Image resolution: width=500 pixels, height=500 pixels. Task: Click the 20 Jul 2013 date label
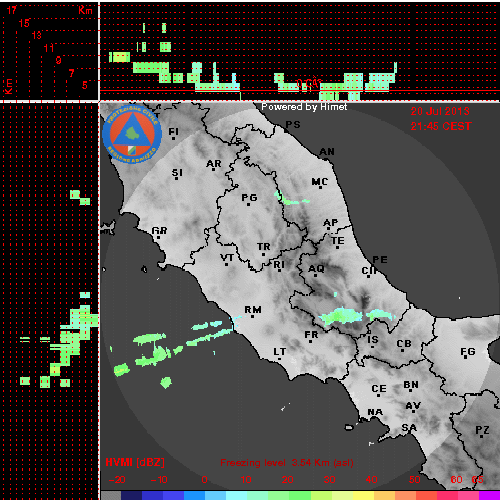tap(440, 111)
